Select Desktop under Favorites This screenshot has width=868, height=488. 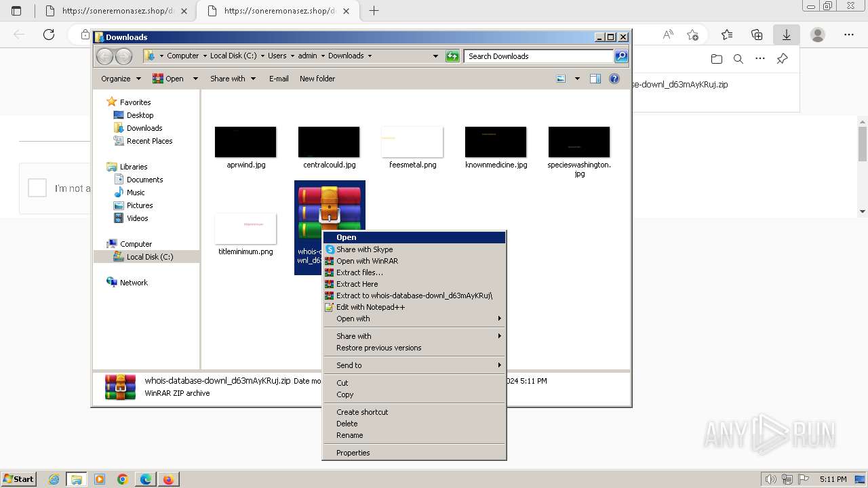(x=140, y=115)
